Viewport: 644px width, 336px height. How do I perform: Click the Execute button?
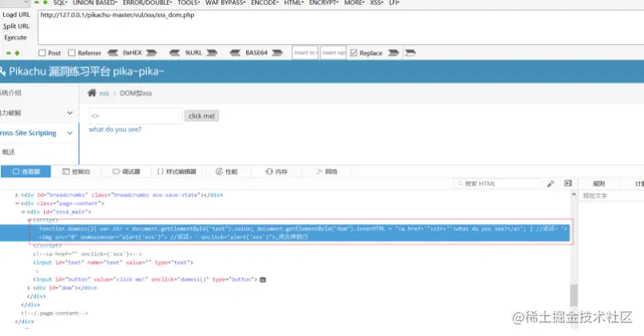pos(15,38)
